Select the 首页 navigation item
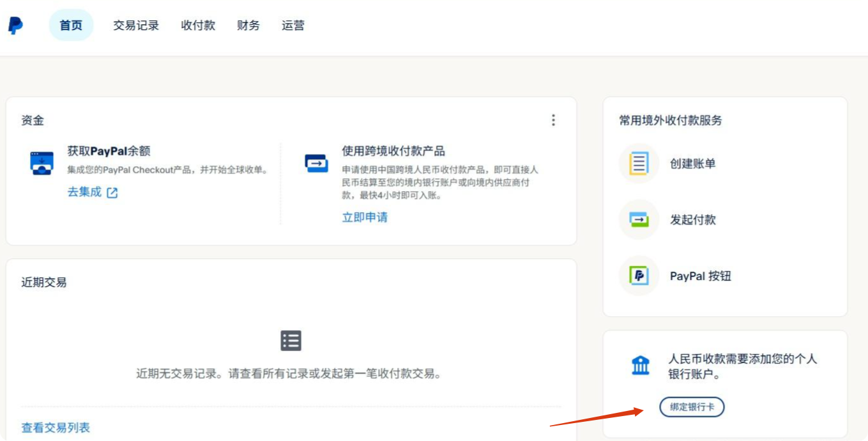This screenshot has width=868, height=441. (71, 25)
